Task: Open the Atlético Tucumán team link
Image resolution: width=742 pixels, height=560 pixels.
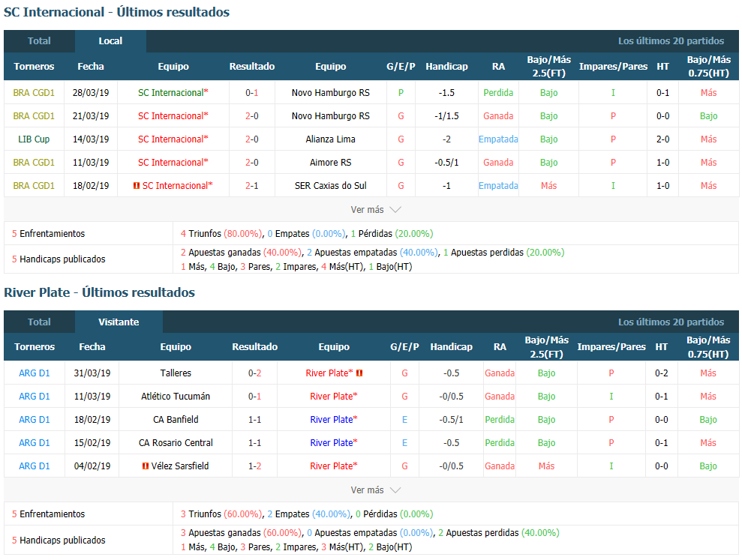Action: [x=176, y=397]
